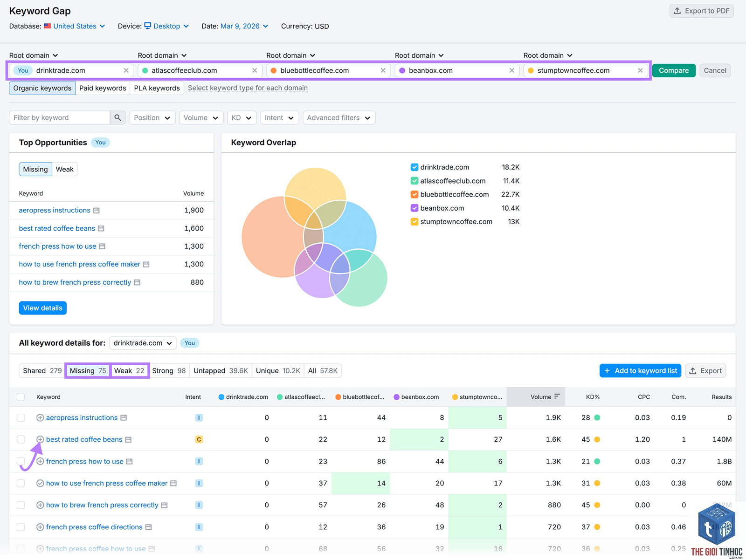Screen dimensions: 746x560
Task: Click the green KD dot for aeropress instructions
Action: [x=597, y=418]
